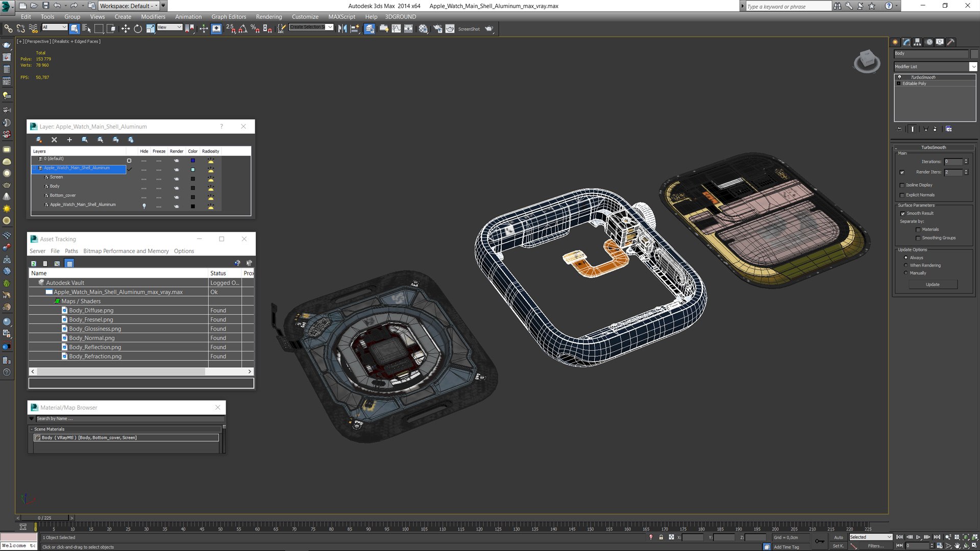980x551 pixels.
Task: Click the Angle Snap toggle icon
Action: point(243,29)
